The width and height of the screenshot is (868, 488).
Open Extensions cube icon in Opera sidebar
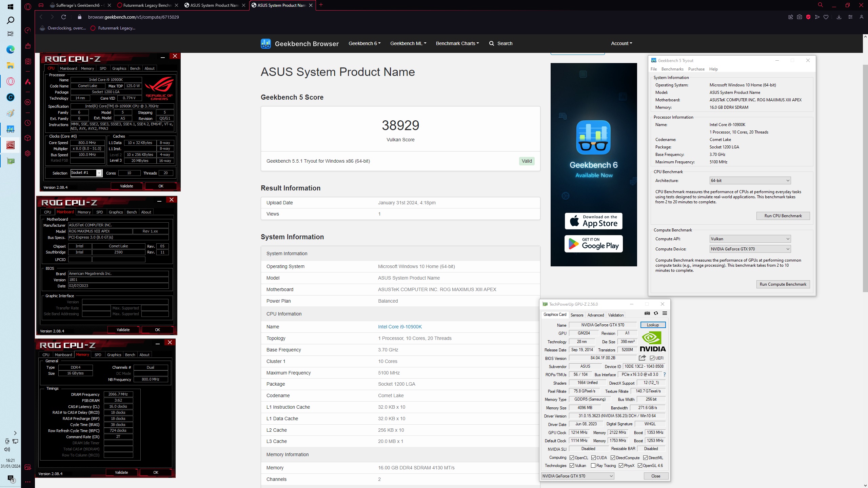pyautogui.click(x=28, y=138)
